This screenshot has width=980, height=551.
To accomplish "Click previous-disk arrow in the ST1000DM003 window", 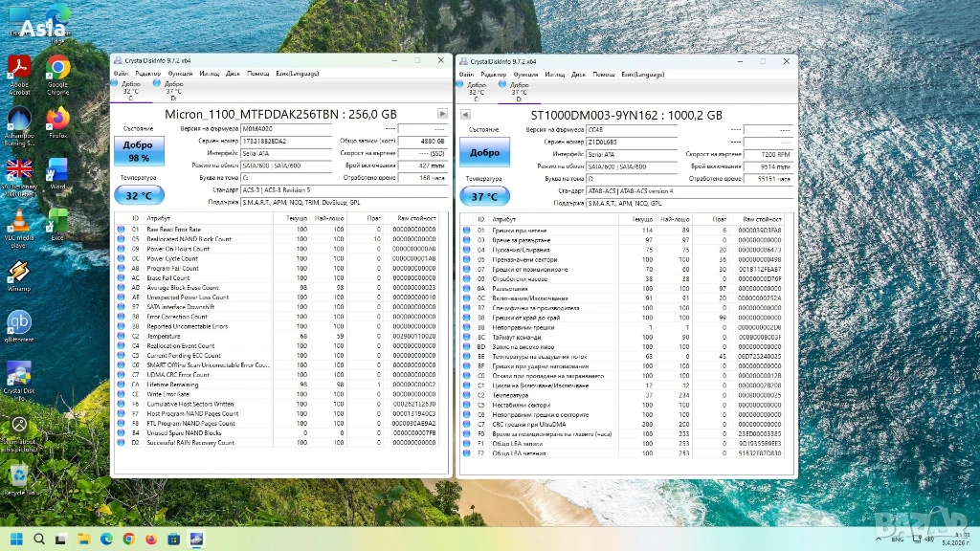I will 464,115.
